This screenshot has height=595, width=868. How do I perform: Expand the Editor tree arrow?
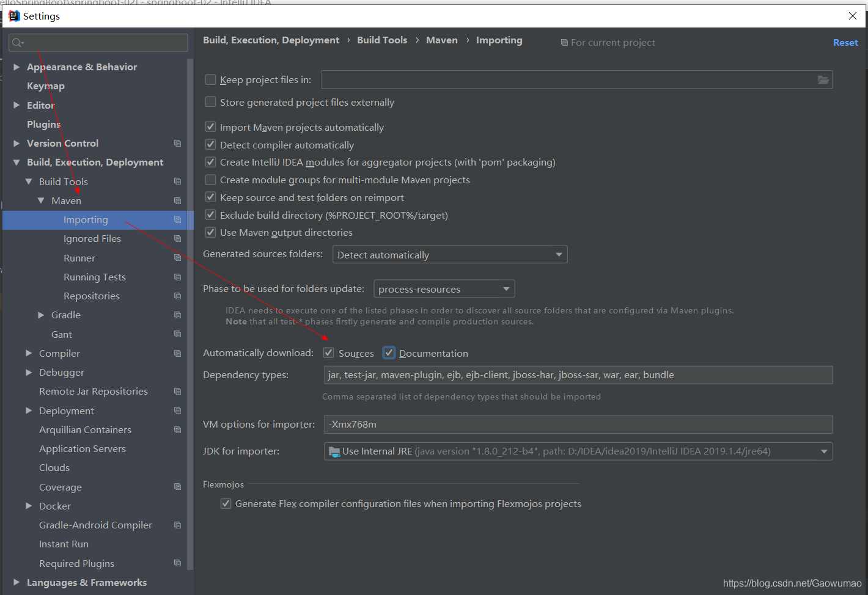tap(17, 105)
